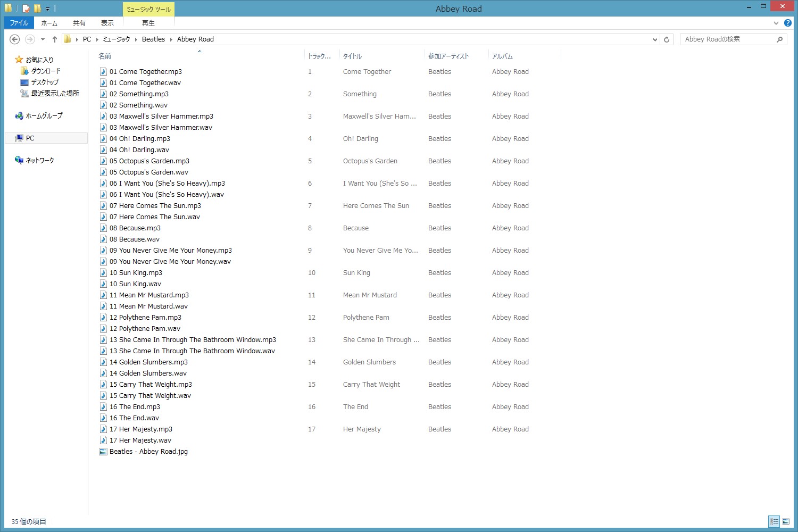
Task: Click PC in the address breadcrumb
Action: click(x=87, y=39)
